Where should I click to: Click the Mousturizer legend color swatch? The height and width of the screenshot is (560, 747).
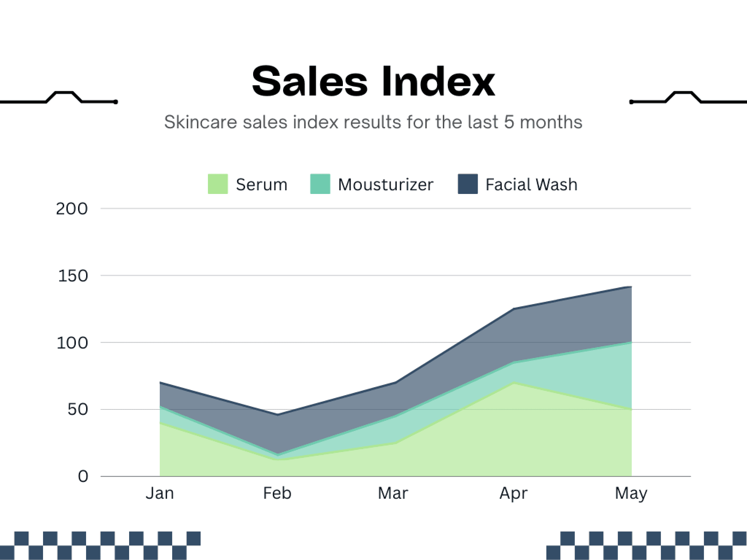pos(320,184)
